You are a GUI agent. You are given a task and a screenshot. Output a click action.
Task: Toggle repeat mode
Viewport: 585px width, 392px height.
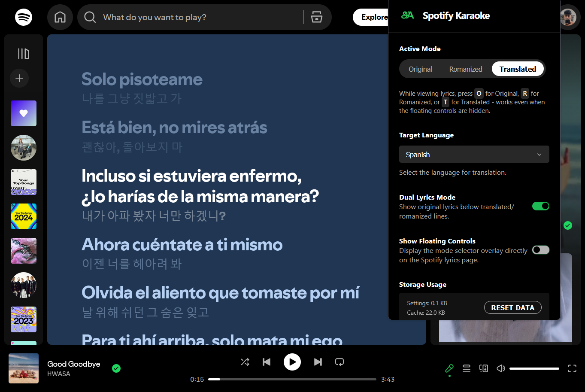click(339, 362)
